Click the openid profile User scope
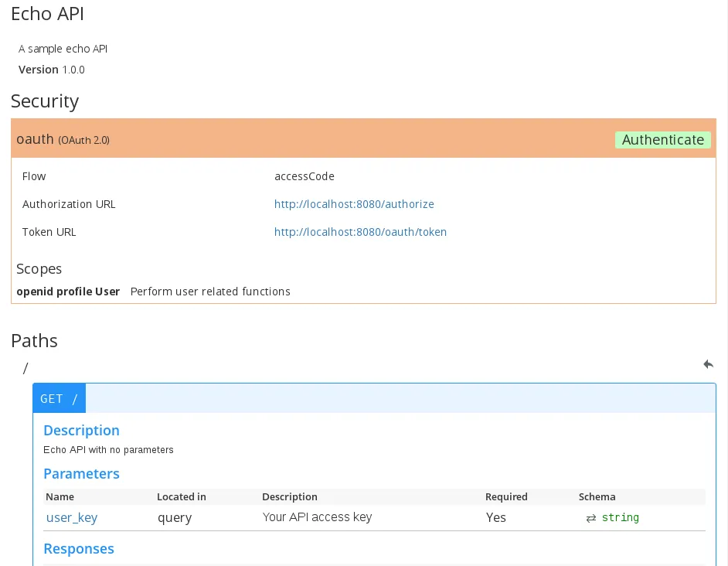 [68, 292]
